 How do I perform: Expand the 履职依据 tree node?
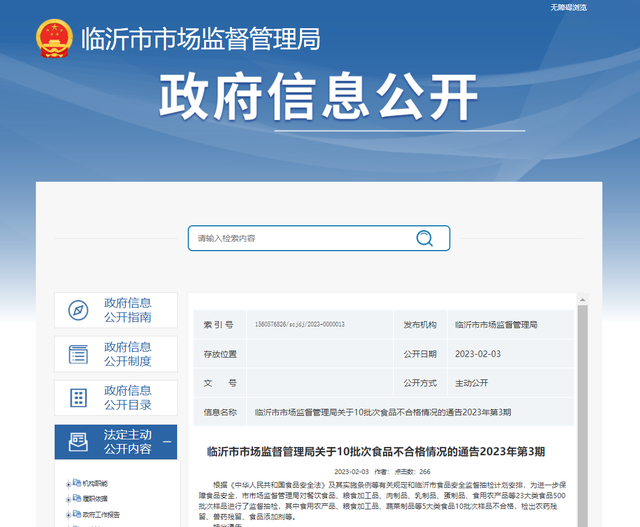68,500
